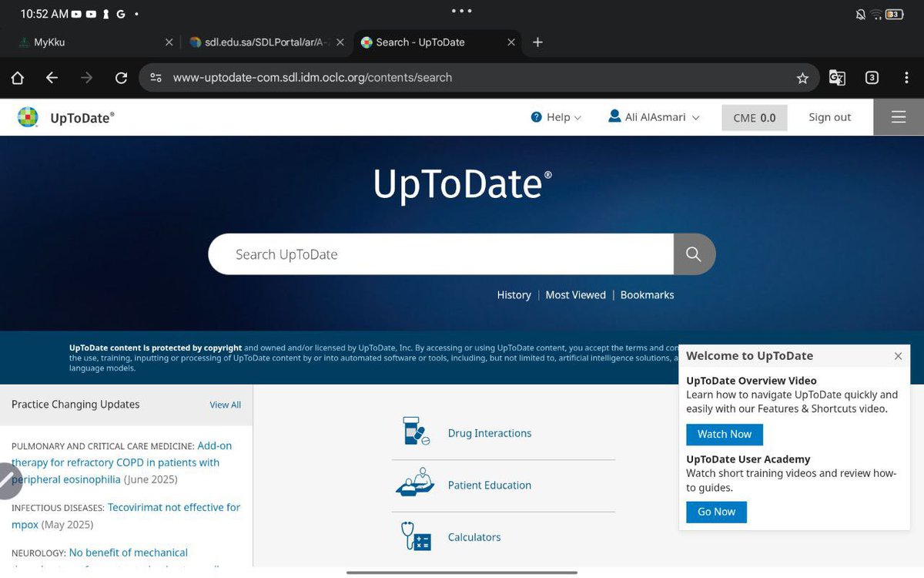Viewport: 924px width, 578px height.
Task: Open No benefit of mechanical article link
Action: (128, 553)
